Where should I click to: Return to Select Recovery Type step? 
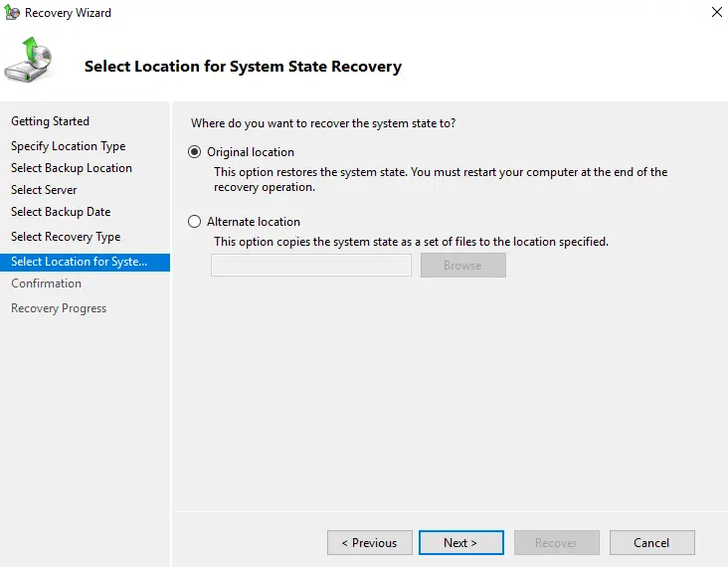pos(66,237)
